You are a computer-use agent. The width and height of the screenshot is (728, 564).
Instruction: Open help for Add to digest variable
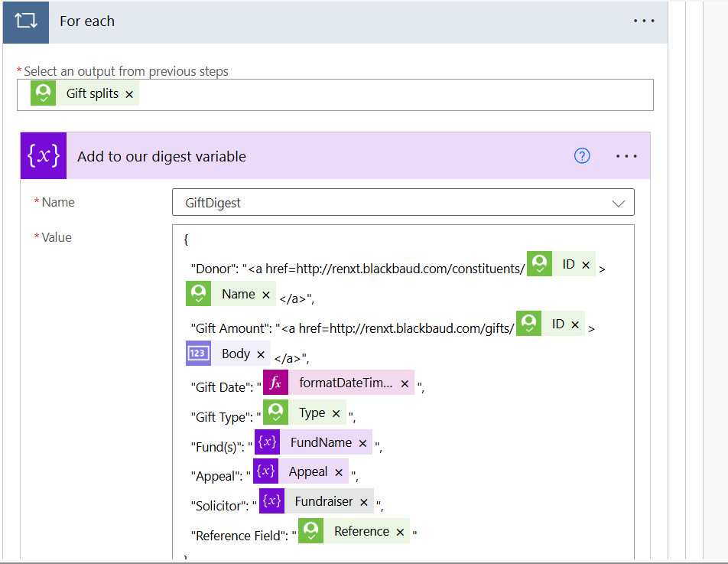[582, 156]
